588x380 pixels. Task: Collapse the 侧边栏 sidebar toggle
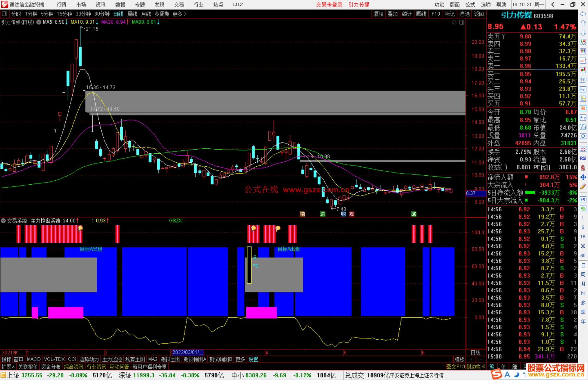click(x=475, y=367)
